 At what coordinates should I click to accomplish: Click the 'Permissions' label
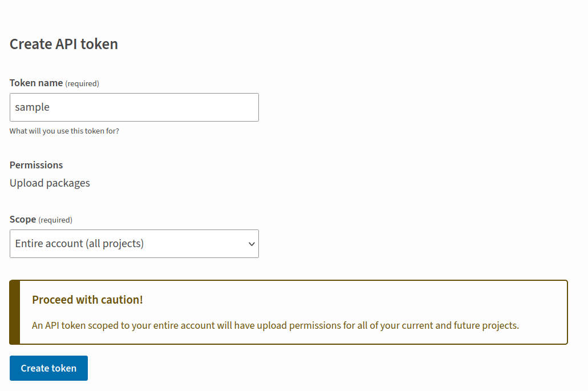click(x=36, y=165)
